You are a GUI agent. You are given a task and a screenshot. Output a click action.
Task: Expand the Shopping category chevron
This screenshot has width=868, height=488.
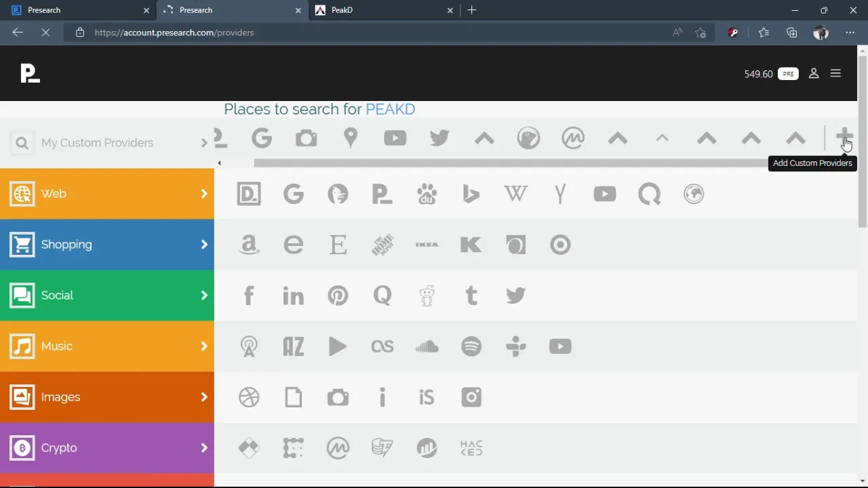(x=204, y=245)
